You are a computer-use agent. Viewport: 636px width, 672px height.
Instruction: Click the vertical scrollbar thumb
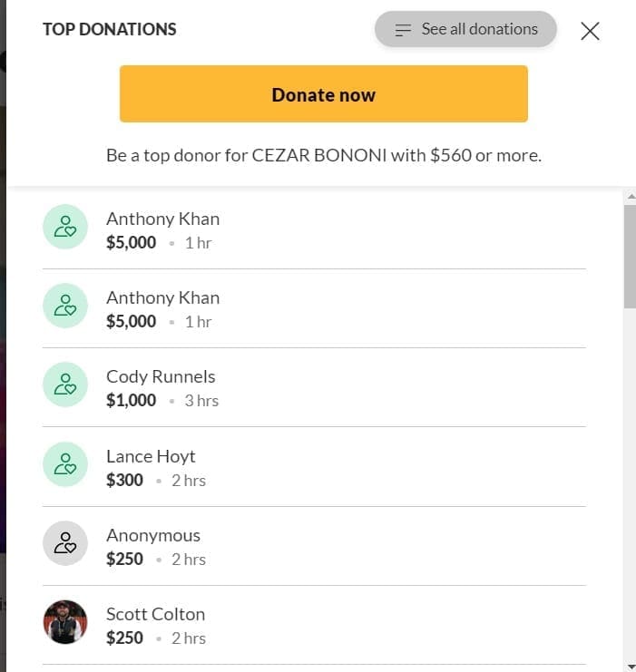pyautogui.click(x=630, y=256)
